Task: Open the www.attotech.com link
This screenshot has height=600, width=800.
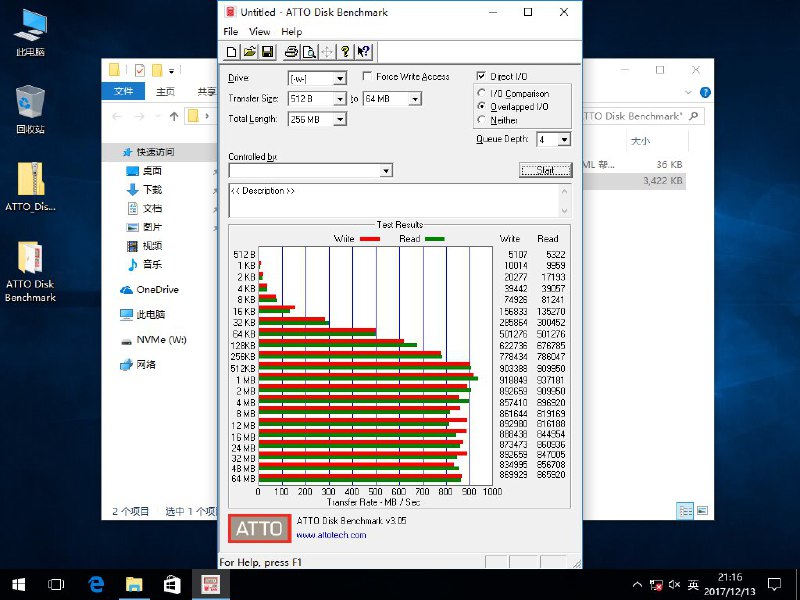Action: click(331, 535)
